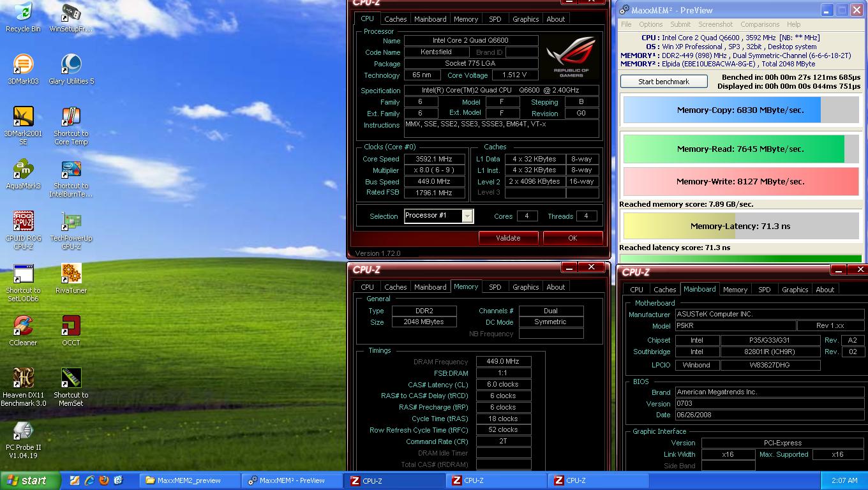Open SPD tab in Memory CPU-Z window
The height and width of the screenshot is (490, 868).
495,287
